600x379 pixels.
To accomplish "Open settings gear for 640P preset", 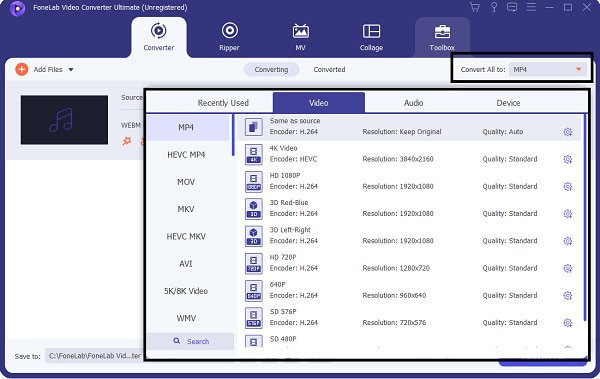I will click(567, 296).
